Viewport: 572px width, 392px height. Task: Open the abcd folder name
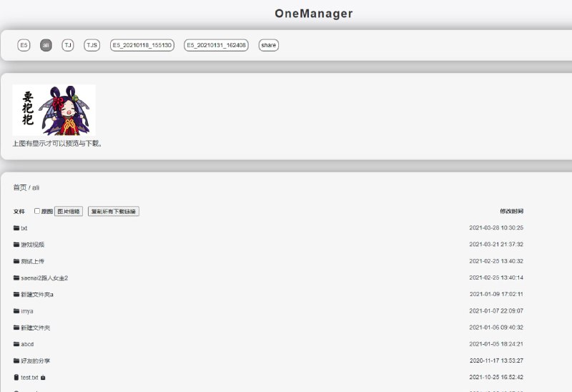(x=27, y=344)
